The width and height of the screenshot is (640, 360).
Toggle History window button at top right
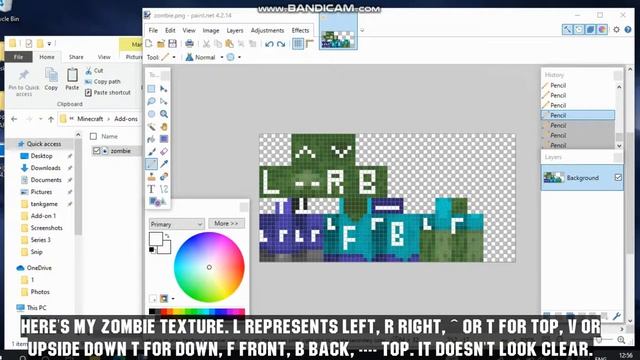(x=579, y=29)
